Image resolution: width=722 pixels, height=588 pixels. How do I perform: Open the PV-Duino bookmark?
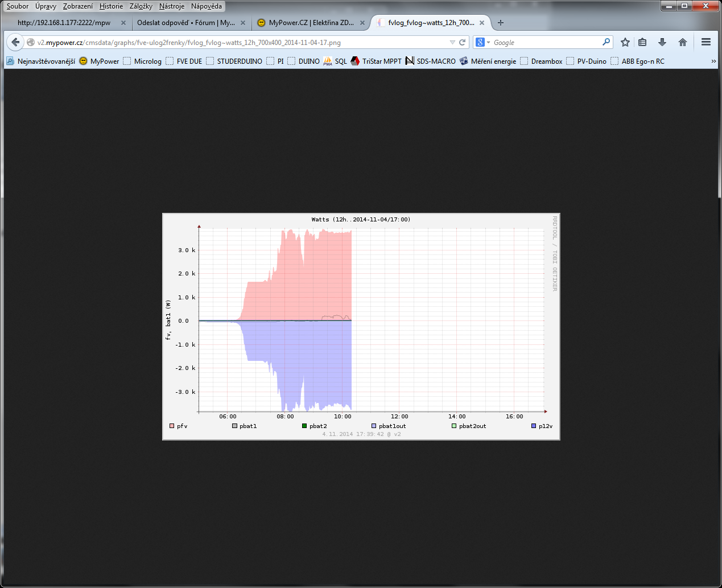point(586,61)
